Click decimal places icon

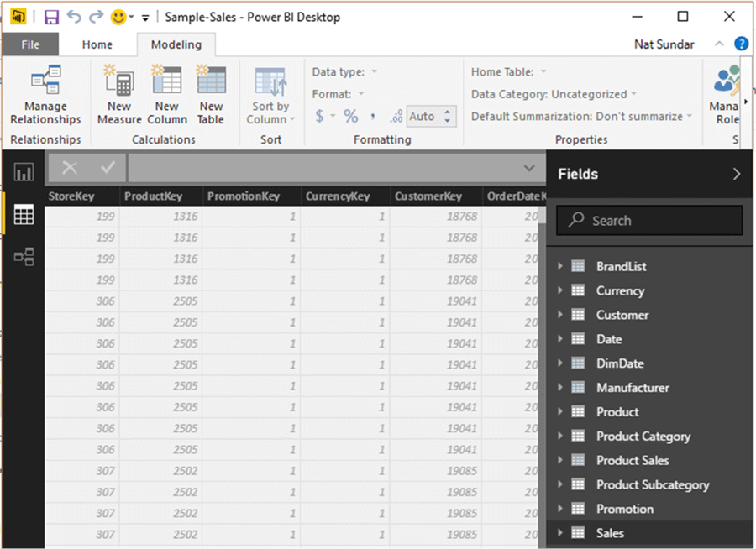pos(396,116)
